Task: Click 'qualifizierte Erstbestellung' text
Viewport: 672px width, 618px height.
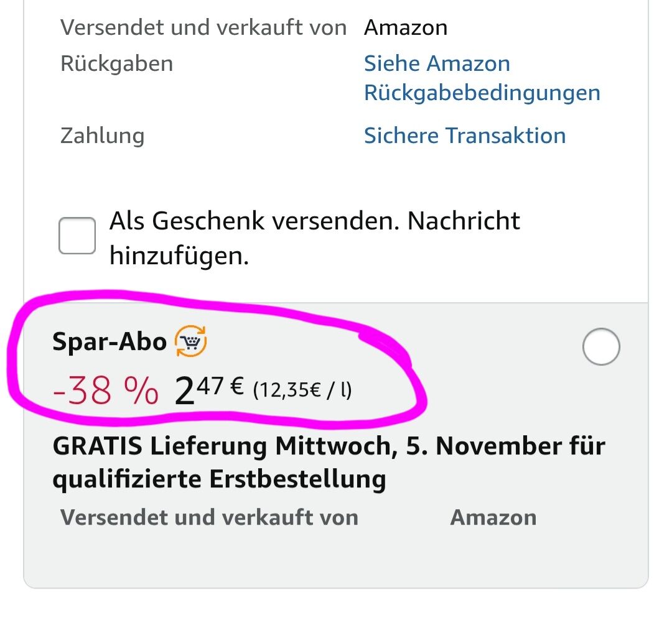Action: pyautogui.click(x=219, y=479)
